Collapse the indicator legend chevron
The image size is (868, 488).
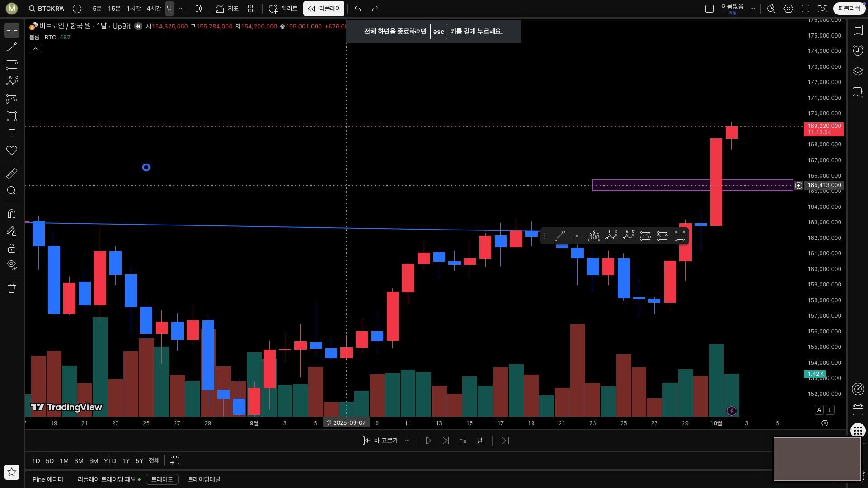[35, 48]
